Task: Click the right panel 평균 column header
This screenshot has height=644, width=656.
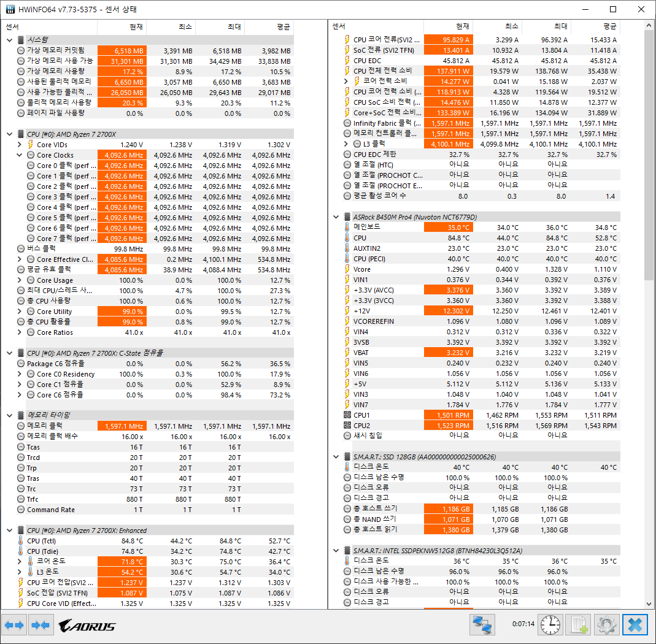Action: pos(595,27)
